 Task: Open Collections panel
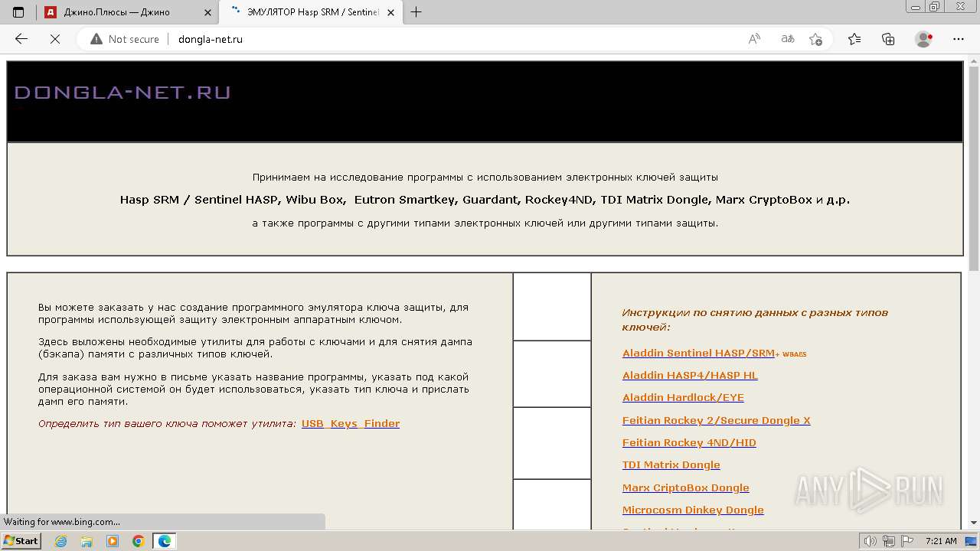(888, 39)
